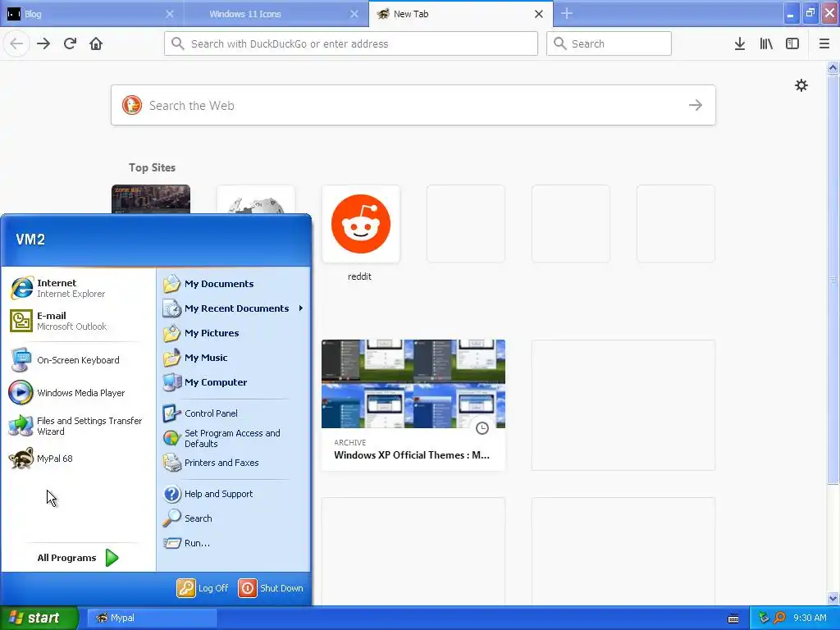This screenshot has width=840, height=630.
Task: Focus the address bar field
Action: tap(351, 43)
